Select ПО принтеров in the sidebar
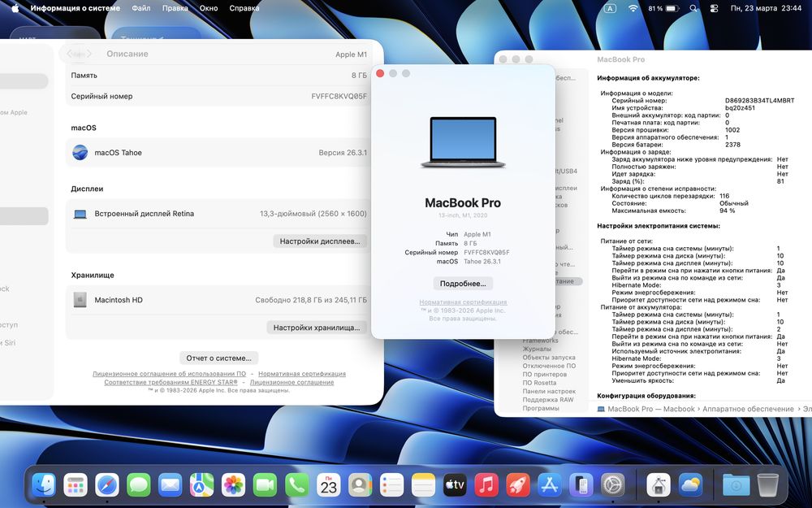 click(x=544, y=374)
